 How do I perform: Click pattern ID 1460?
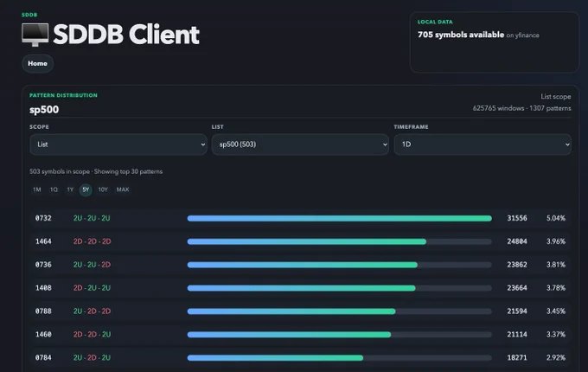click(x=43, y=335)
